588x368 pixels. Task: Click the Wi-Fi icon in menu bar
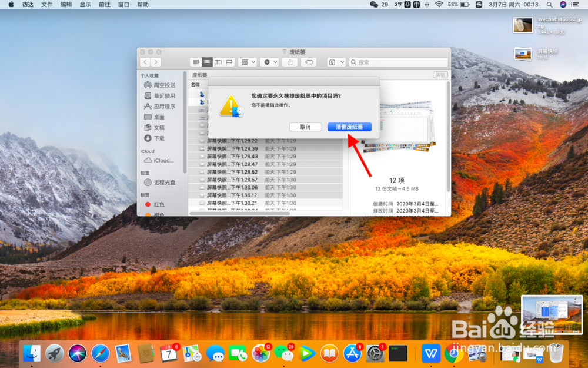point(439,5)
